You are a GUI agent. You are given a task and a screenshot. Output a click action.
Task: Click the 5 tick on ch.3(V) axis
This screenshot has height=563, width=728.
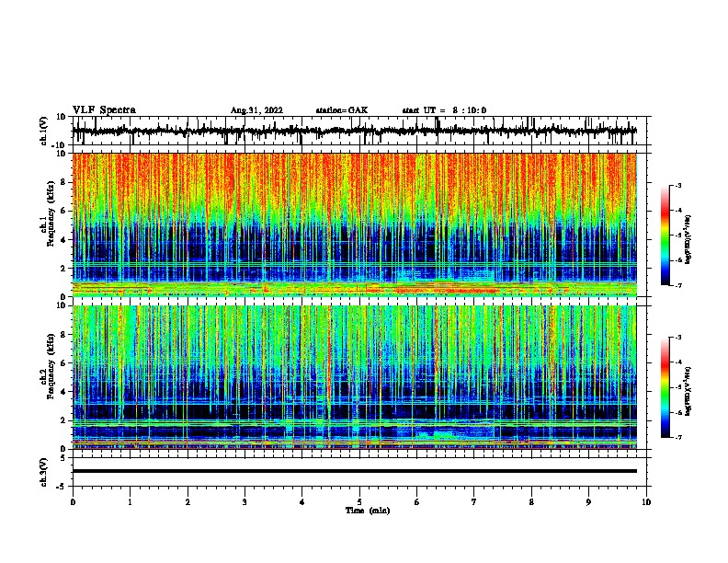[64, 458]
